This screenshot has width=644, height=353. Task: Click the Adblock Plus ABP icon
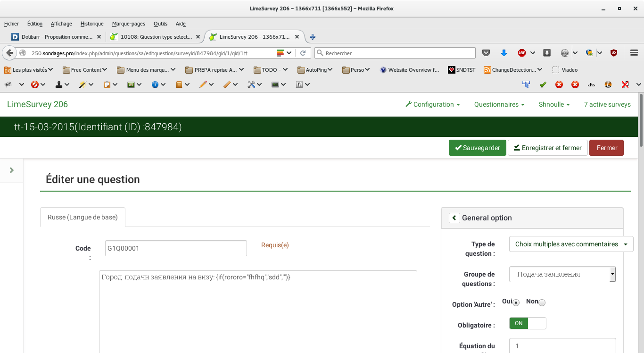[522, 53]
